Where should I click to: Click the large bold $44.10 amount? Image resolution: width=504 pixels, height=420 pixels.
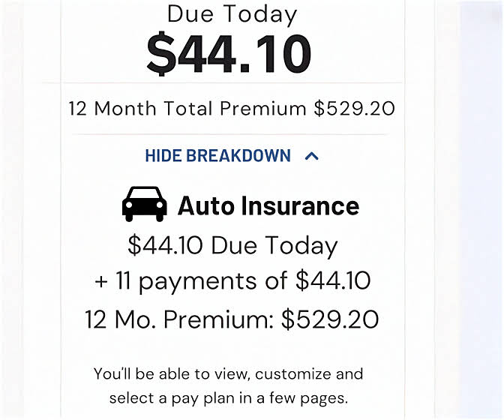coord(229,53)
